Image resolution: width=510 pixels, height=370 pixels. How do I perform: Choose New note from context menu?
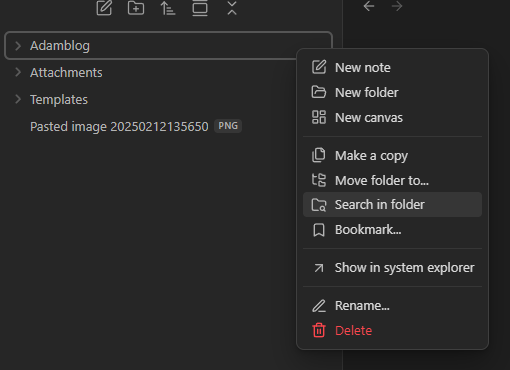click(x=392, y=67)
